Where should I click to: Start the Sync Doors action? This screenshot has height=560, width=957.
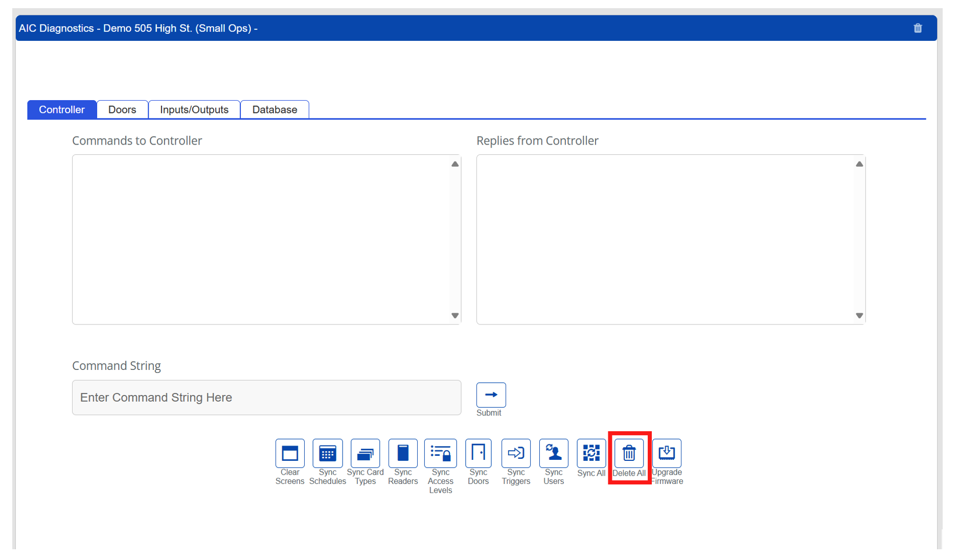tap(478, 453)
